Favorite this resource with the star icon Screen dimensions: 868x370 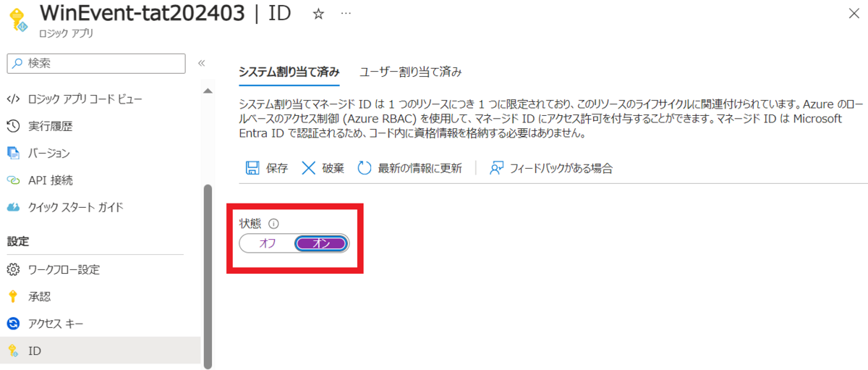point(319,14)
